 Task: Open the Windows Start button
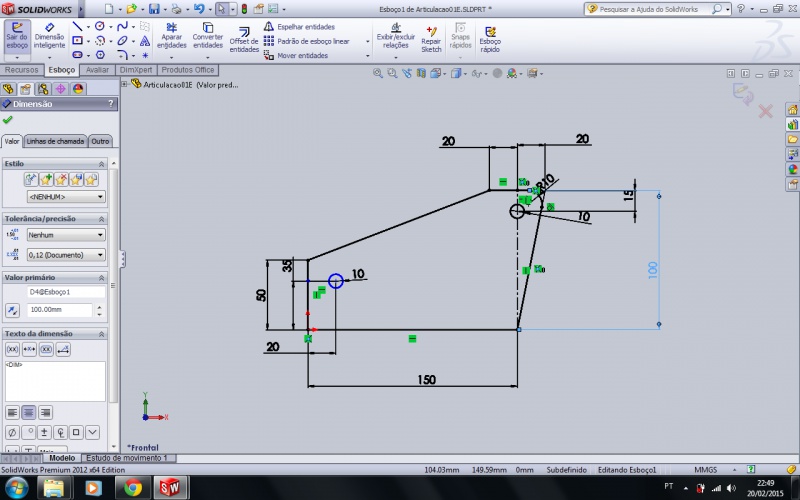(17, 488)
